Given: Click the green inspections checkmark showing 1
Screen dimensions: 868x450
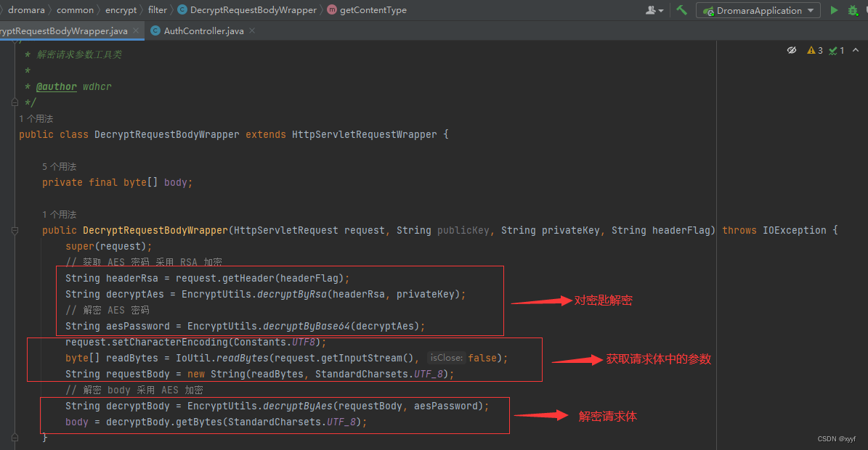Looking at the screenshot, I should tap(835, 50).
